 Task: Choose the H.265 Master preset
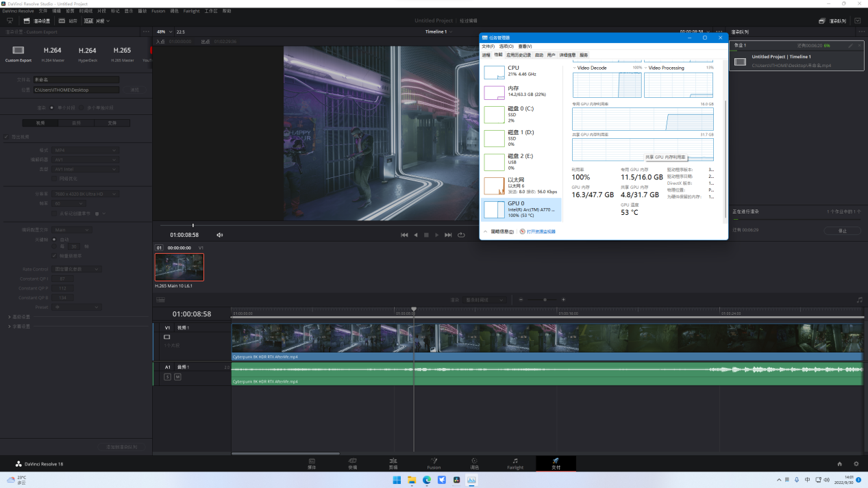(122, 51)
